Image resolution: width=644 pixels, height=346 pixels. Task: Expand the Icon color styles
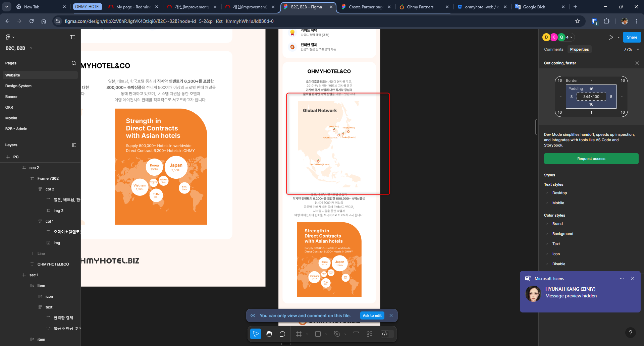click(x=547, y=254)
